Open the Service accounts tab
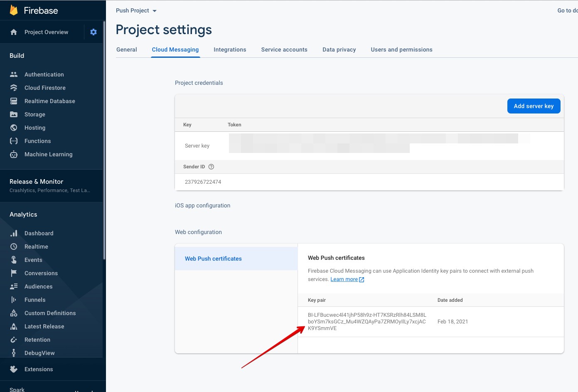The image size is (578, 392). [284, 49]
